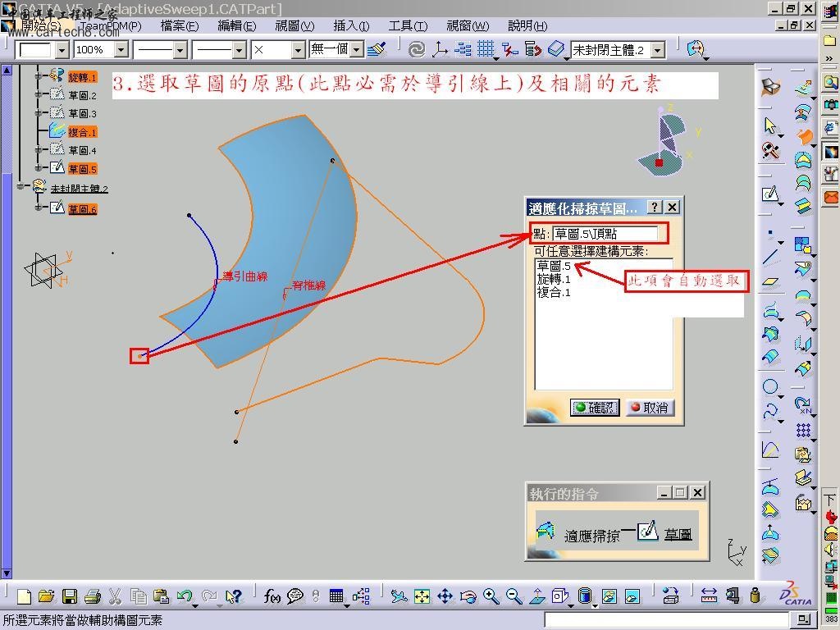Screen dimensions: 840x630
Task: Click the tree scrollbar down arrow
Action: 7,573
